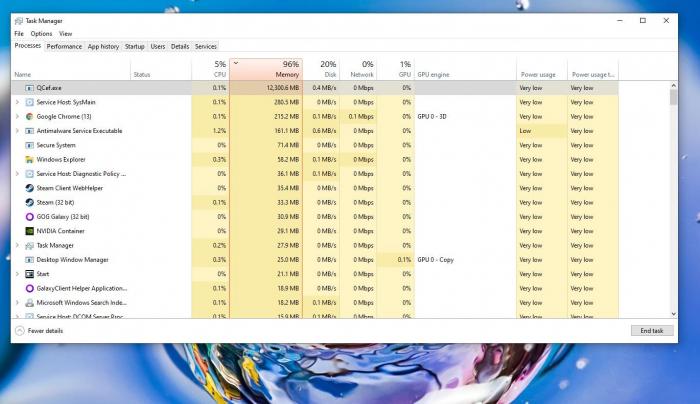Screen dimensions: 700x404
Task: Click the NVIDIA Container icon
Action: pyautogui.click(x=29, y=231)
